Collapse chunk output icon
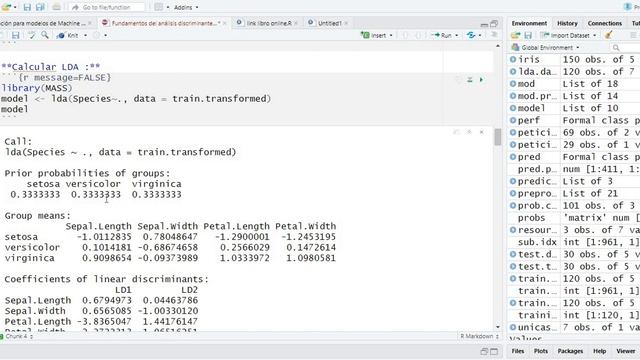The width and height of the screenshot is (640, 360). 469,132
